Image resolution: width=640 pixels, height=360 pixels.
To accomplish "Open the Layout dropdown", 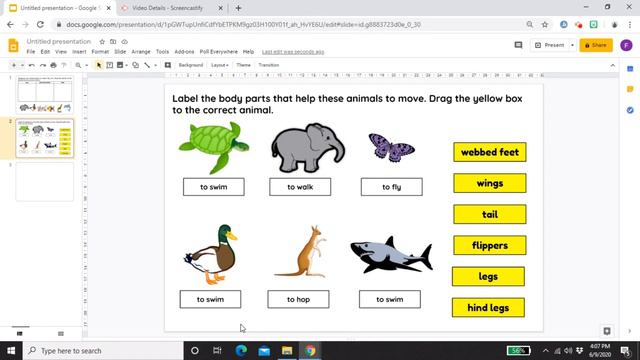I will (220, 65).
